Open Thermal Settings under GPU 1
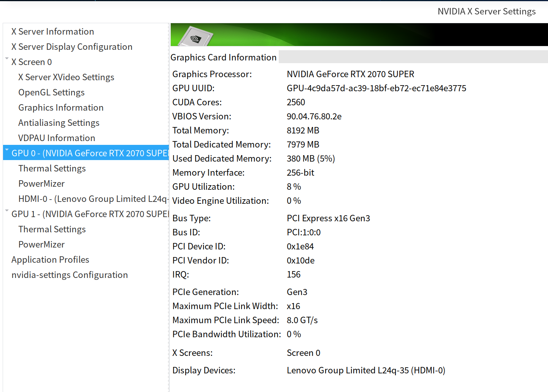The width and height of the screenshot is (548, 392). tap(52, 229)
